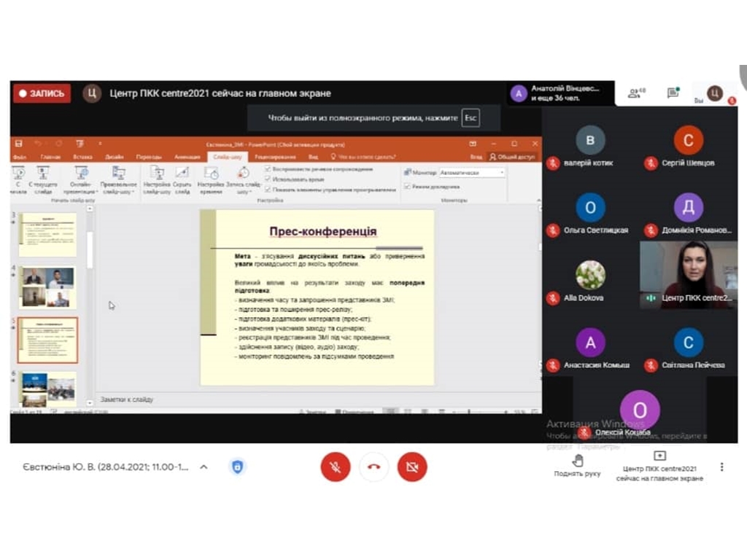Switch to the Дизайн ribbon tab
The width and height of the screenshot is (747, 560).
tap(115, 157)
